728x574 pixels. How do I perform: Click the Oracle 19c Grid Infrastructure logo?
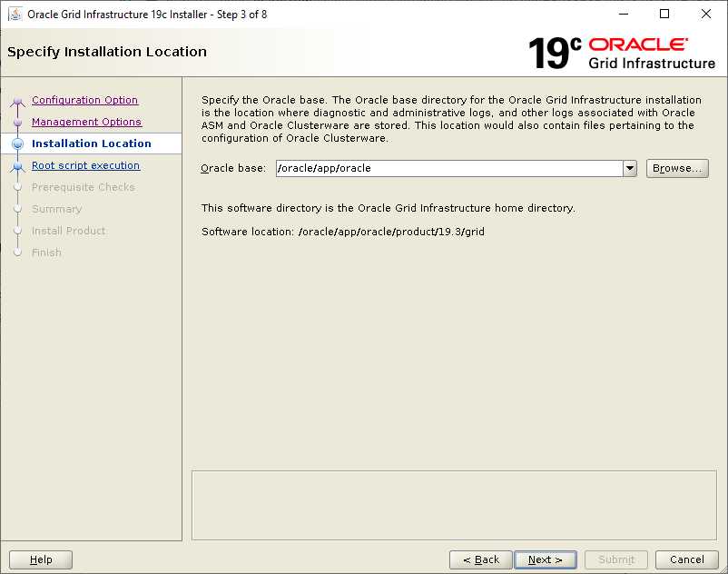[622, 53]
